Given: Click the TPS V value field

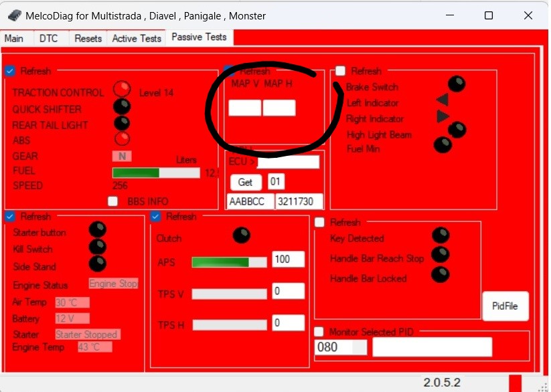Looking at the screenshot, I should click(x=288, y=291).
